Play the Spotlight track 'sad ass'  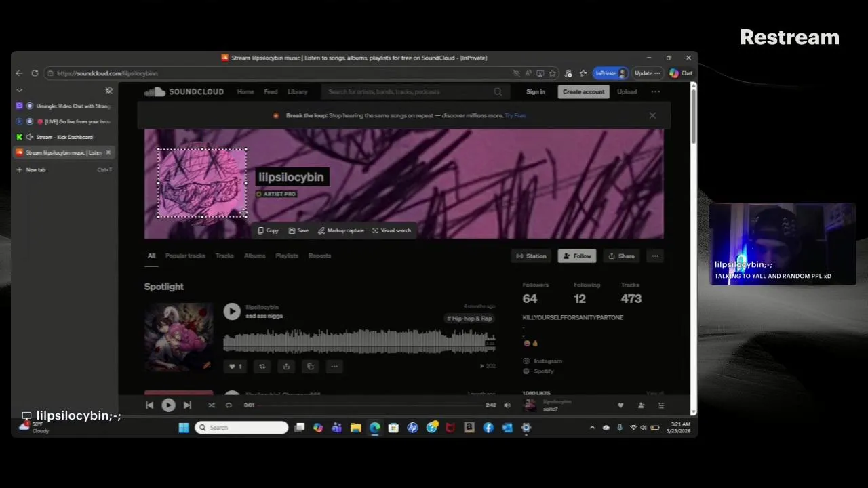[232, 311]
